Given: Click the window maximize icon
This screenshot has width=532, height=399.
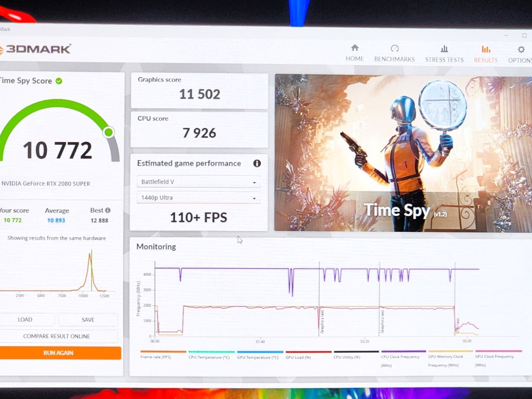Looking at the screenshot, I should (x=524, y=36).
